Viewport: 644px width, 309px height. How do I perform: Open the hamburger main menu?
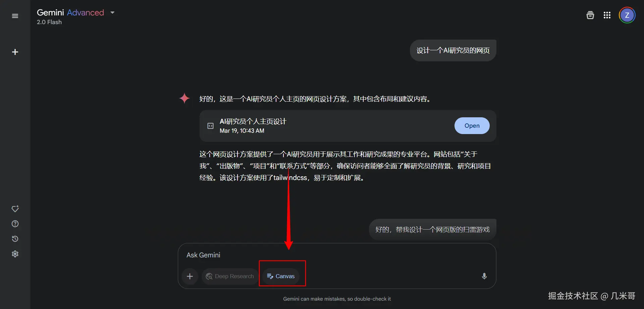(x=15, y=16)
